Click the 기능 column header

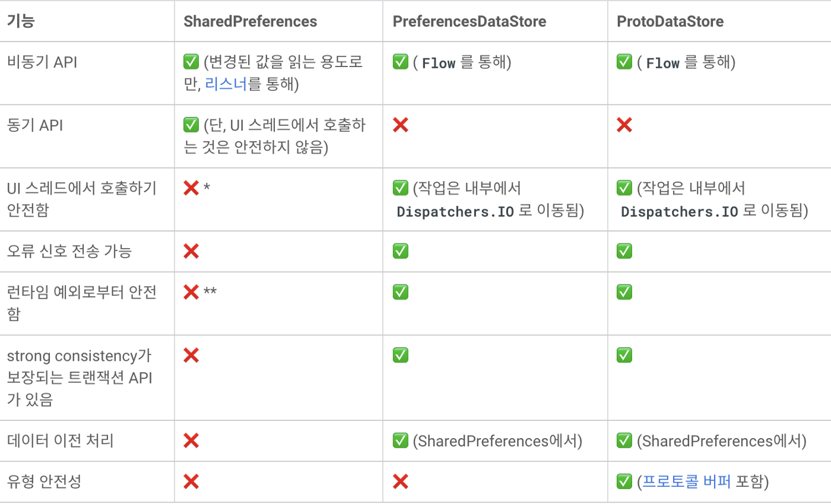coord(21,21)
